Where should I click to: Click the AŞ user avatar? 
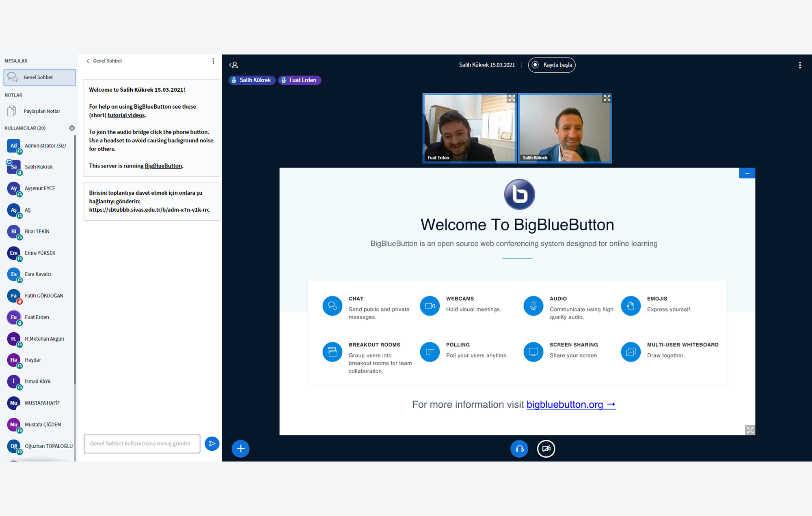tap(14, 210)
